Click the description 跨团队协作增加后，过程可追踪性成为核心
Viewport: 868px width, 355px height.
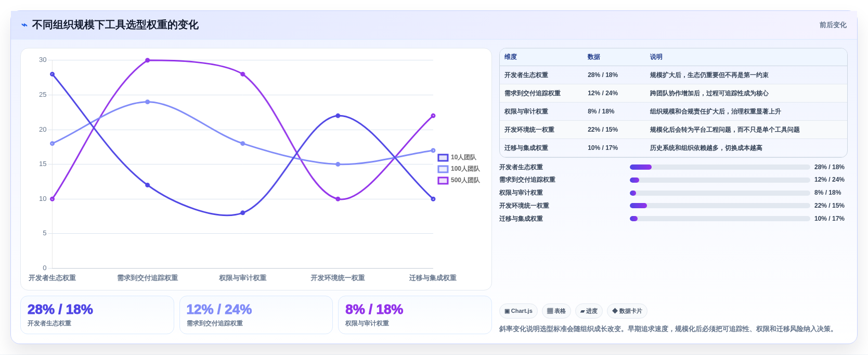[x=709, y=93]
